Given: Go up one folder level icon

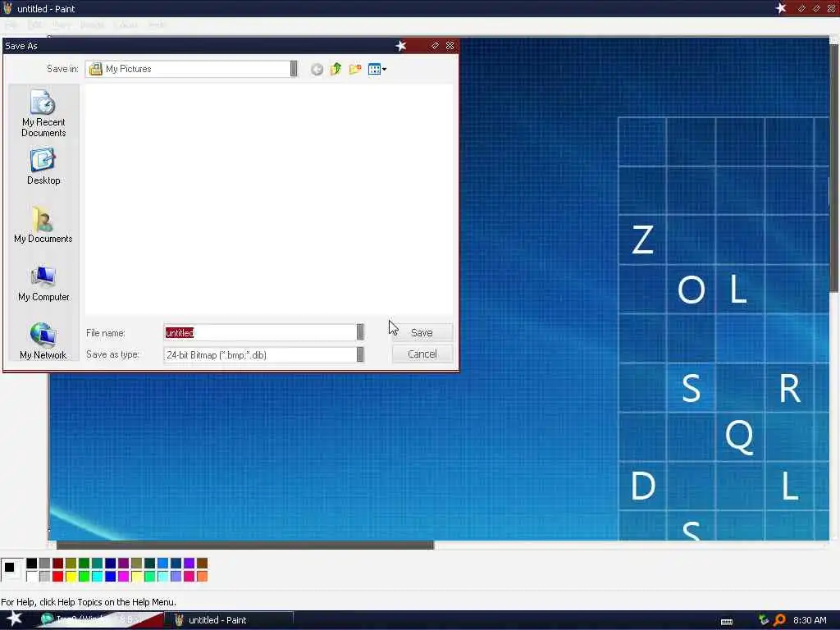Looking at the screenshot, I should [x=336, y=69].
